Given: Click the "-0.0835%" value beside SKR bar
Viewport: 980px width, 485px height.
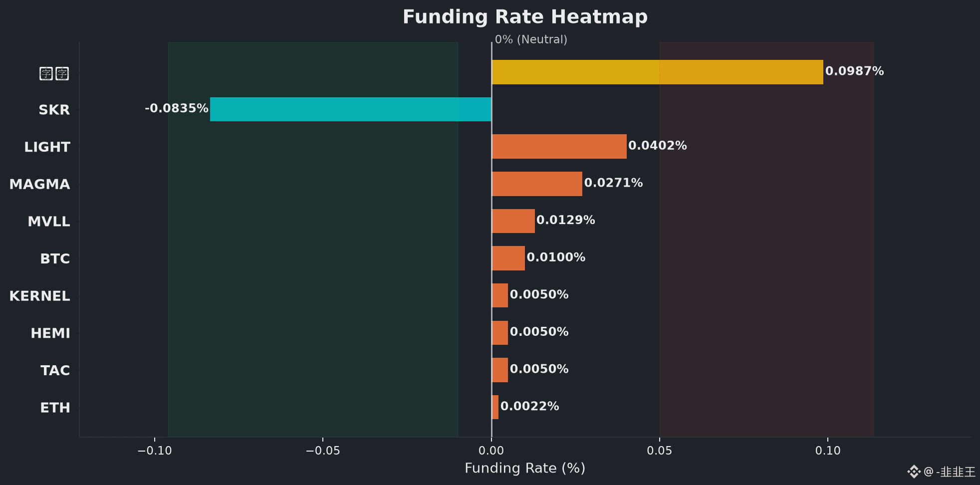Looking at the screenshot, I should [176, 108].
